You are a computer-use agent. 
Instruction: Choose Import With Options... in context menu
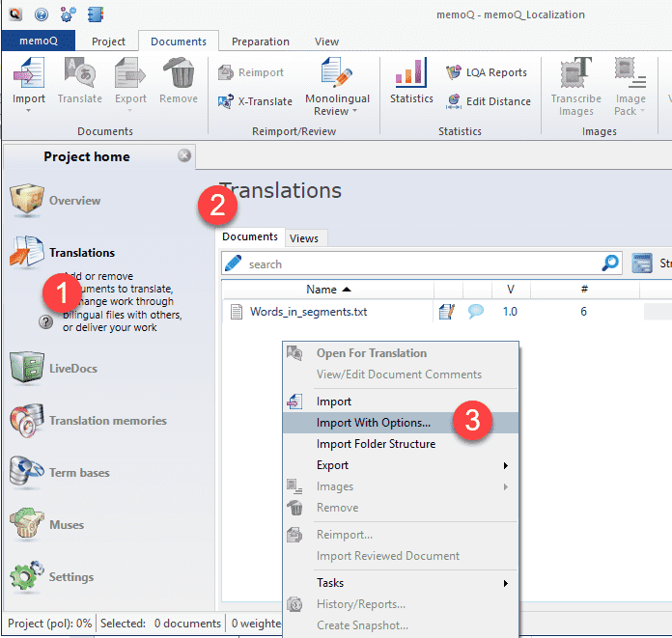(x=401, y=423)
